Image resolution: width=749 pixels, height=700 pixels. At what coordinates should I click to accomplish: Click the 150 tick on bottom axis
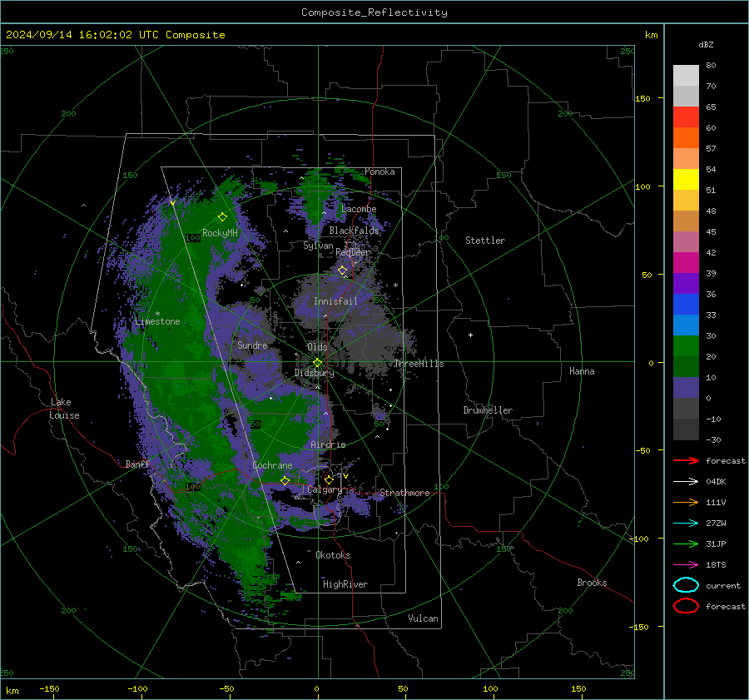tap(578, 688)
